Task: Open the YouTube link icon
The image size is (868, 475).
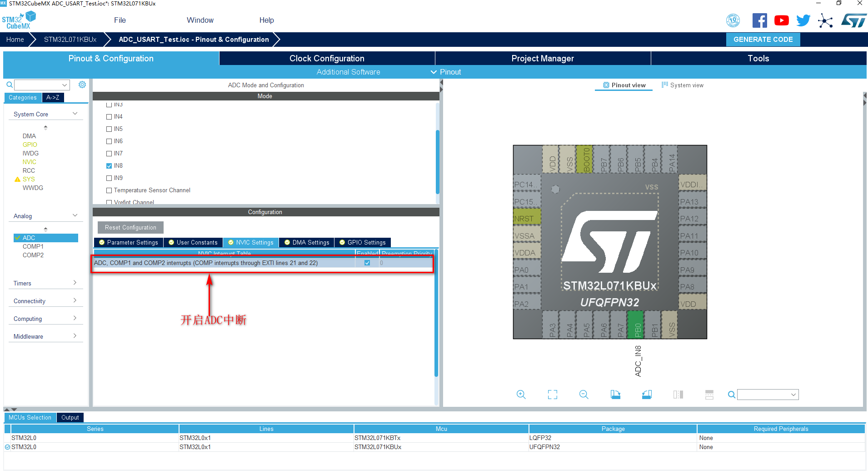Action: pos(782,20)
